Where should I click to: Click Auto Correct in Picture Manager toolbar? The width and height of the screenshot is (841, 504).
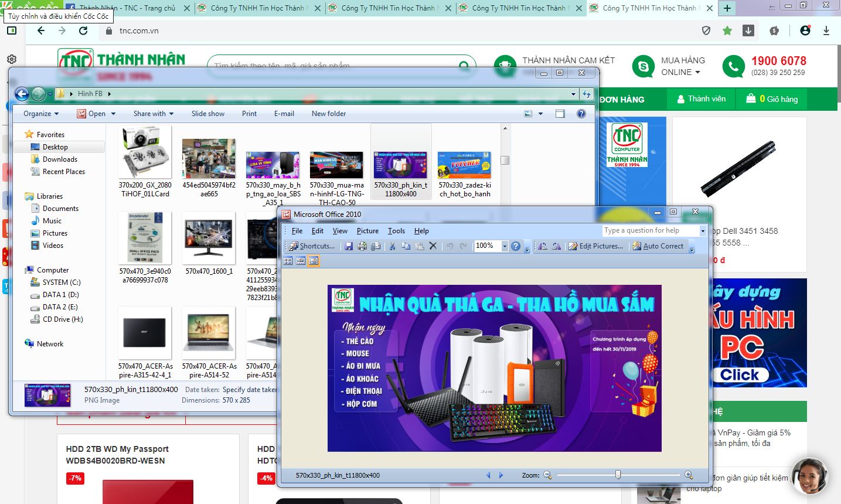point(658,246)
